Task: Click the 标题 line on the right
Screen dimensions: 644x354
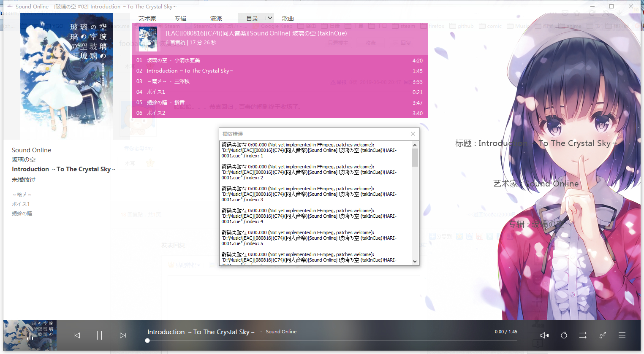Action: pos(536,143)
